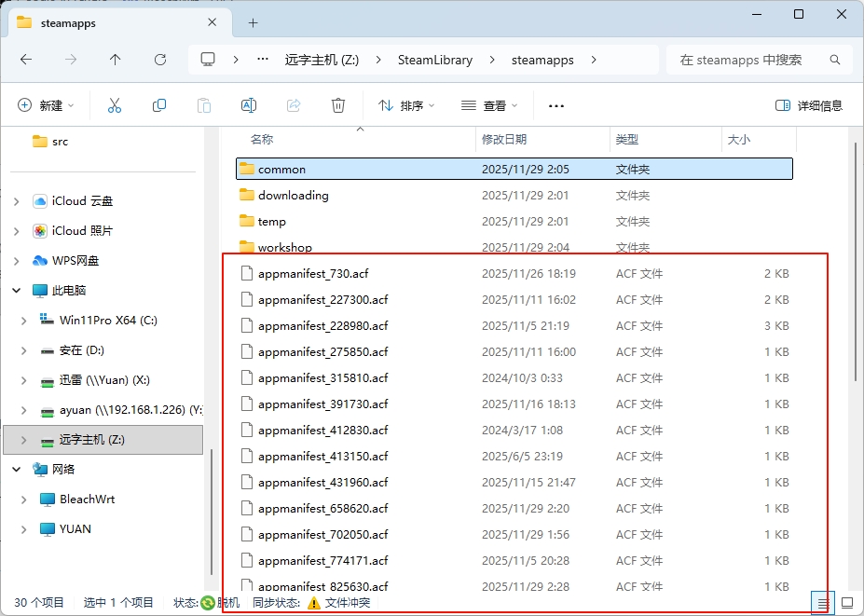The height and width of the screenshot is (616, 864).
Task: Open the 新建 new item button
Action: (x=46, y=105)
